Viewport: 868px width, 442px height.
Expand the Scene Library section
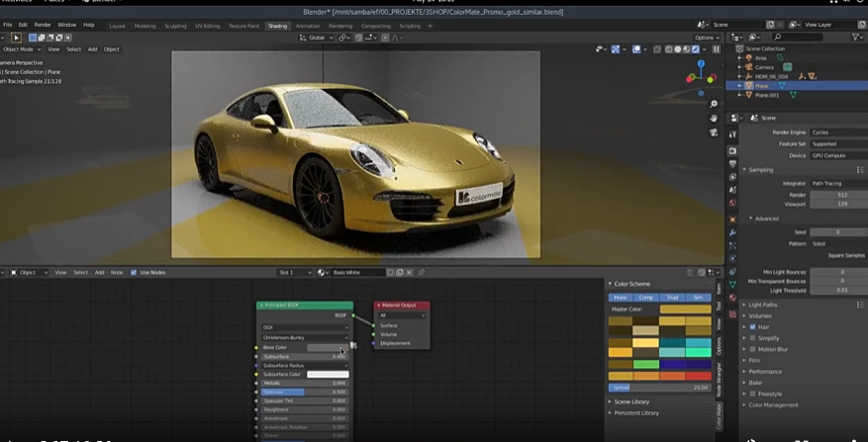click(631, 401)
